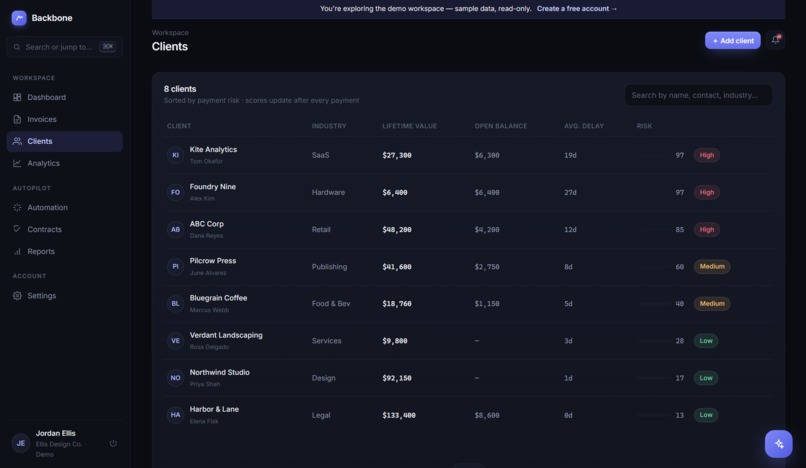Open Analytics from the sidebar
This screenshot has width=806, height=468.
pyautogui.click(x=64, y=163)
